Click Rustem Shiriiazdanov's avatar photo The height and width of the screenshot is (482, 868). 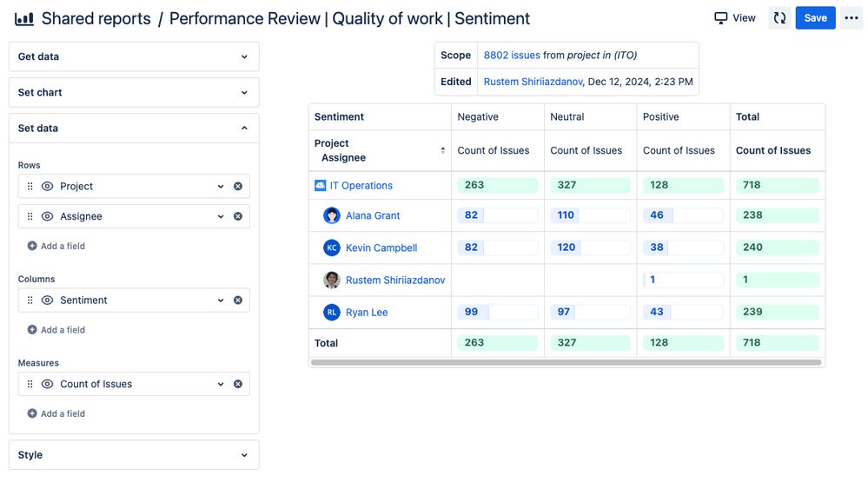[x=332, y=280]
